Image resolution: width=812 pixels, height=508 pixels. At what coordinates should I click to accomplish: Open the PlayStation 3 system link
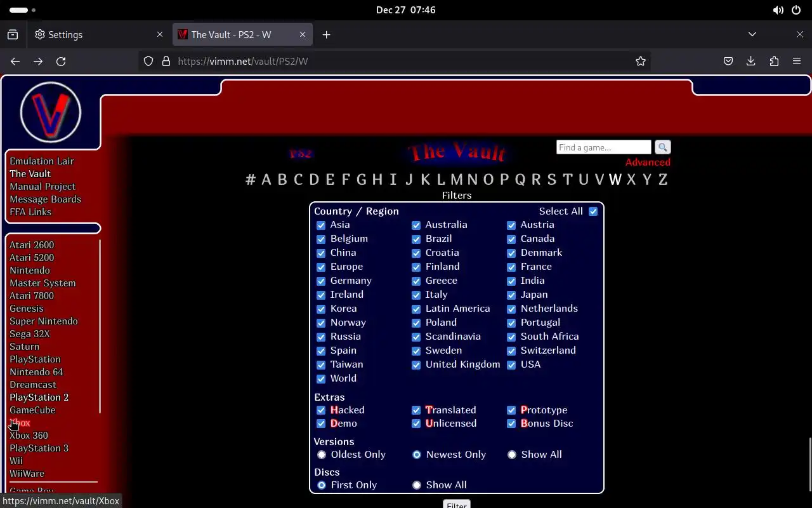point(39,448)
